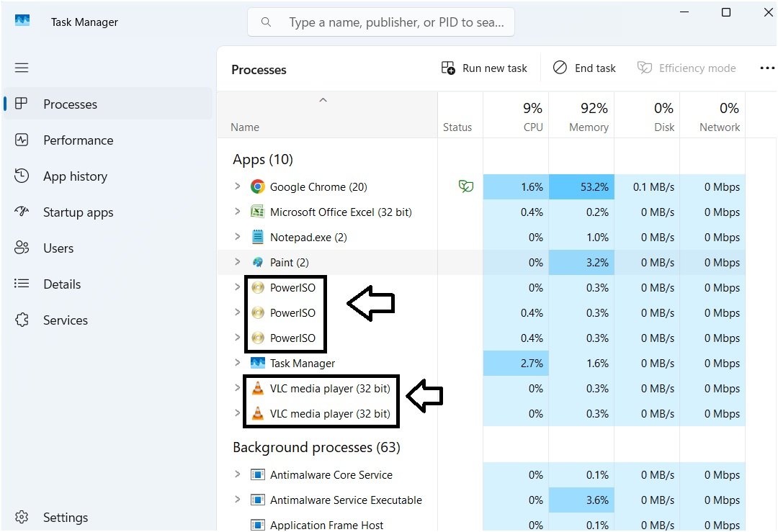This screenshot has height=532, width=778.
Task: Select Application Frame Host process name
Action: [x=326, y=525]
